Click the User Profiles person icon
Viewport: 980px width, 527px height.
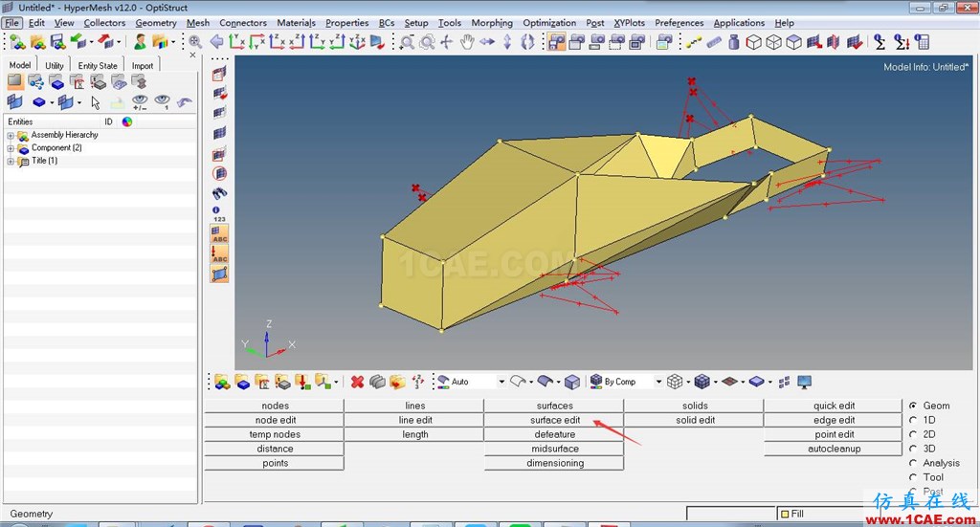click(140, 42)
